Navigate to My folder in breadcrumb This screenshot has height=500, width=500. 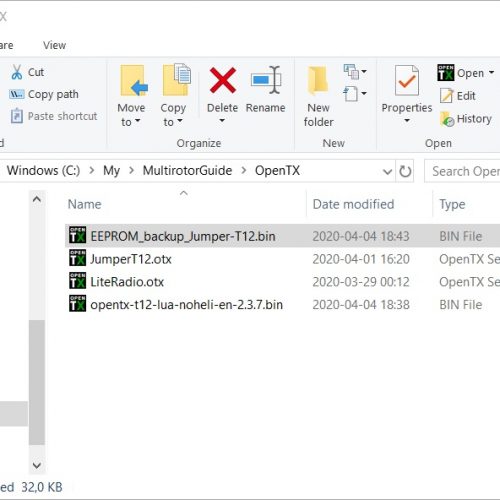pyautogui.click(x=111, y=171)
